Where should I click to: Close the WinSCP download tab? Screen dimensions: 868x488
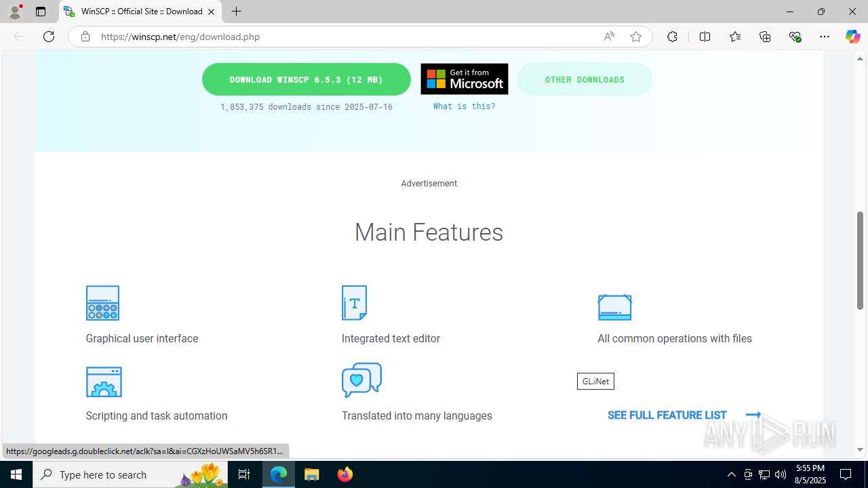(211, 12)
